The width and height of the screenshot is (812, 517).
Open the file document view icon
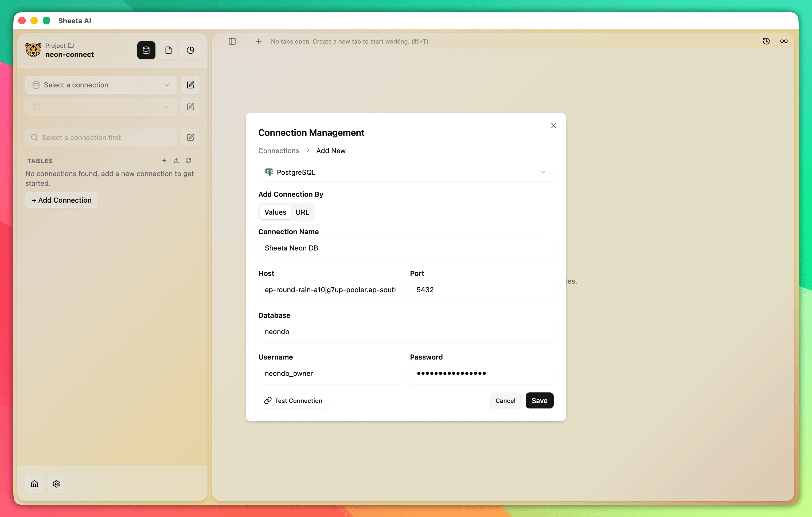click(168, 50)
